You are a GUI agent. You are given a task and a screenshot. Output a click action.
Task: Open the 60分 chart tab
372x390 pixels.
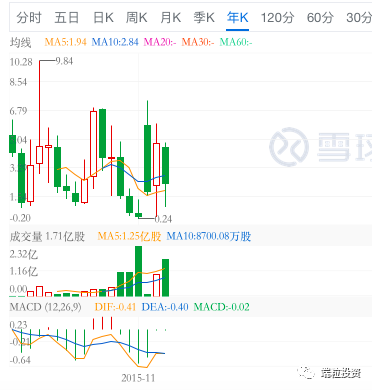[x=320, y=18]
